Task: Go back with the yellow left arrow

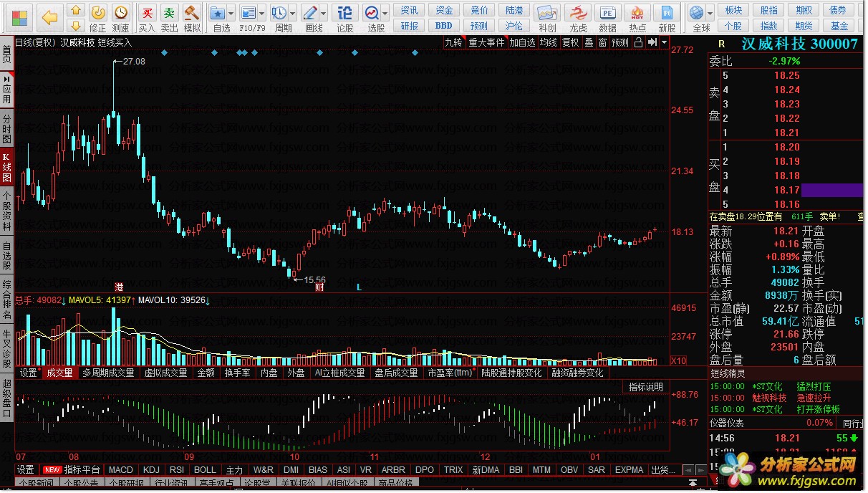Action: click(x=49, y=16)
